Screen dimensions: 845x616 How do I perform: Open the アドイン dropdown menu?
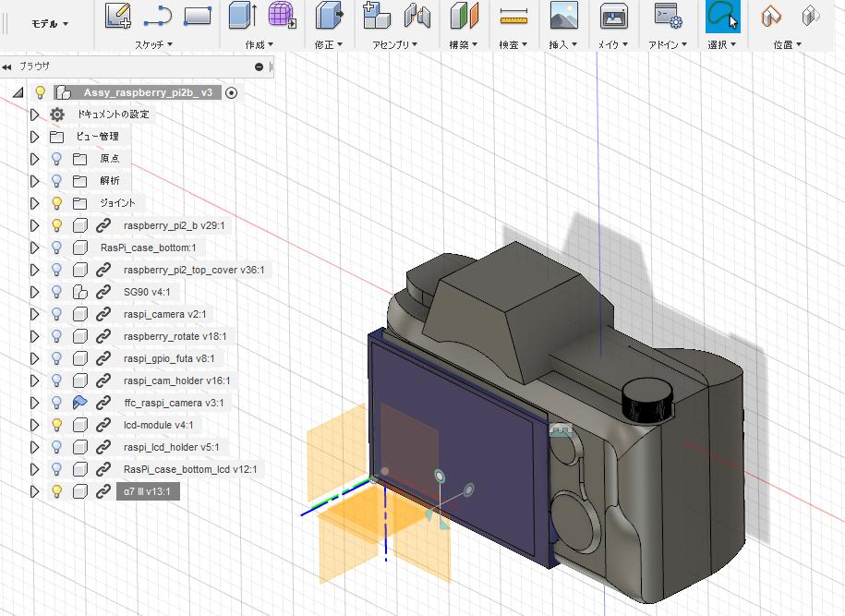tap(668, 44)
